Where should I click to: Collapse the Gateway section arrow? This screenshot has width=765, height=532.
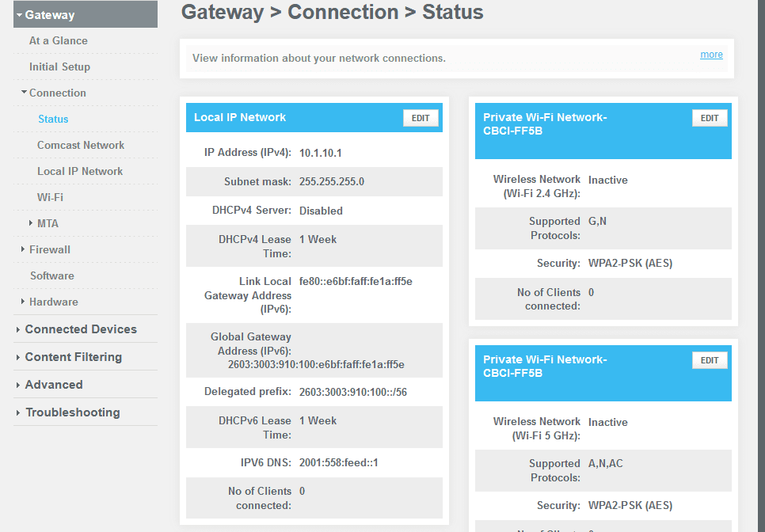click(19, 15)
